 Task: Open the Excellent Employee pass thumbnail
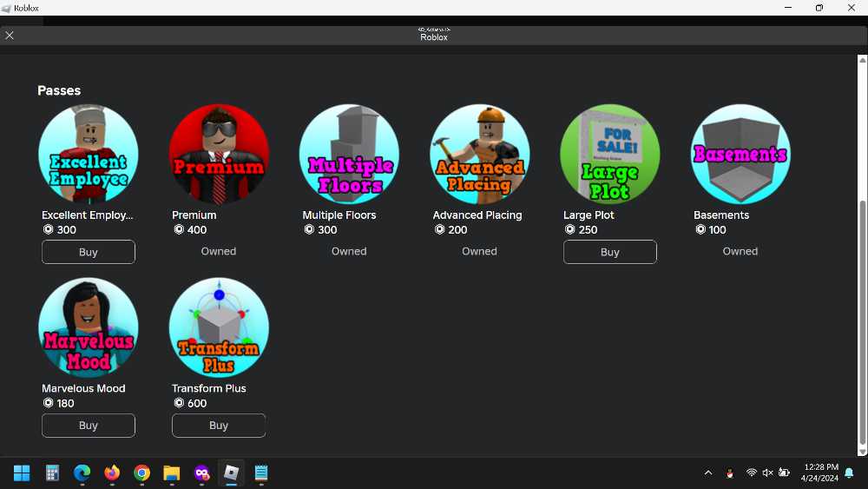(x=89, y=154)
